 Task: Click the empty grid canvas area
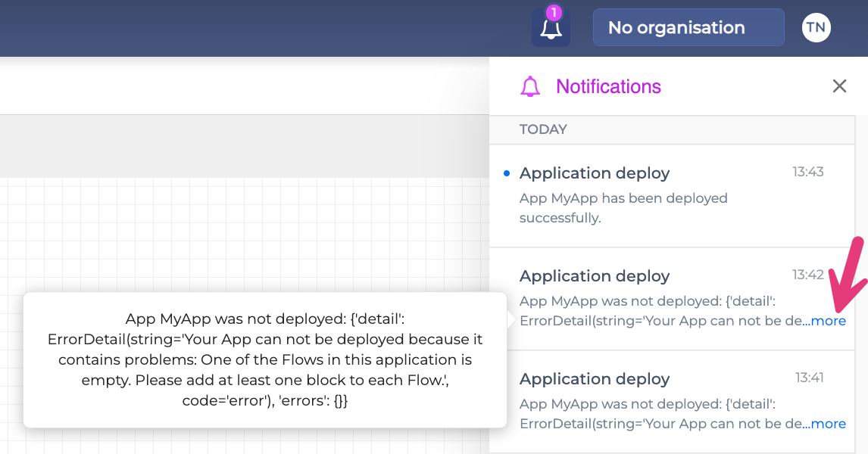coord(227,227)
